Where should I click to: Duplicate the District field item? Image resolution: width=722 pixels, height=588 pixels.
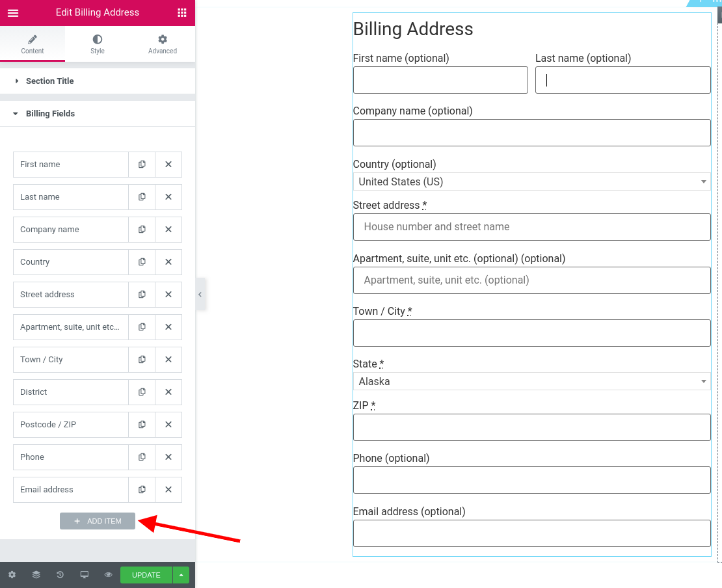coord(142,392)
